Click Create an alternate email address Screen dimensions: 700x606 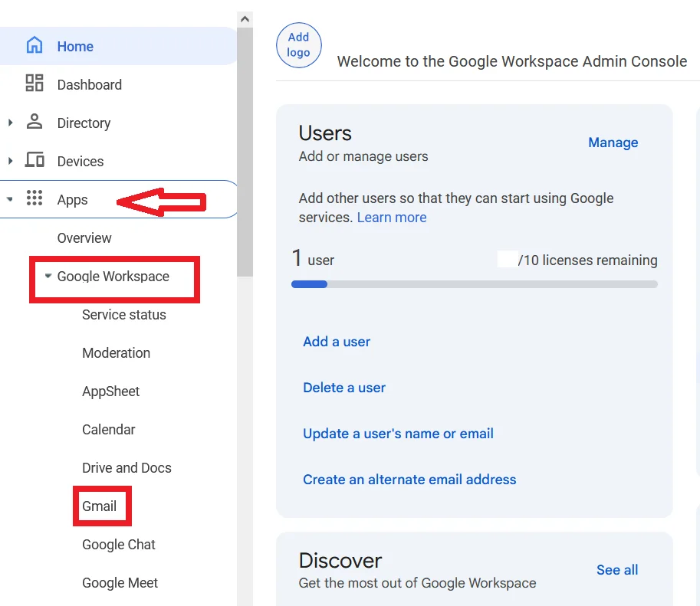tap(409, 480)
